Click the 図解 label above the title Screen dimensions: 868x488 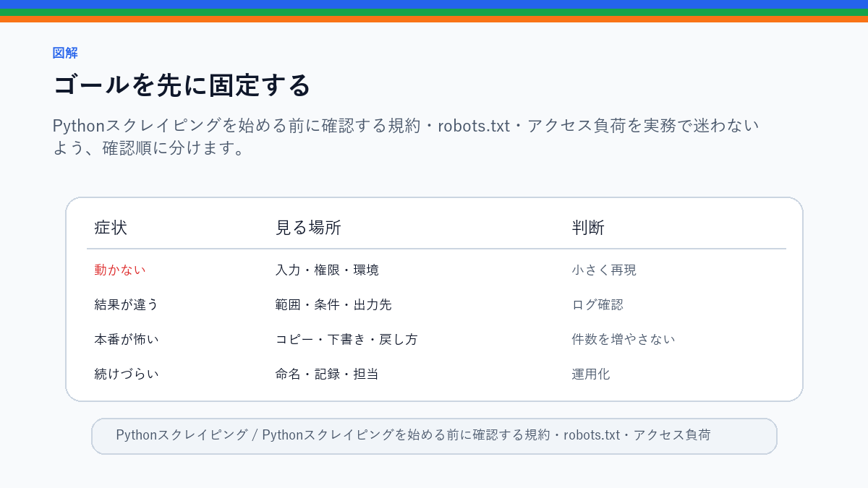(65, 53)
